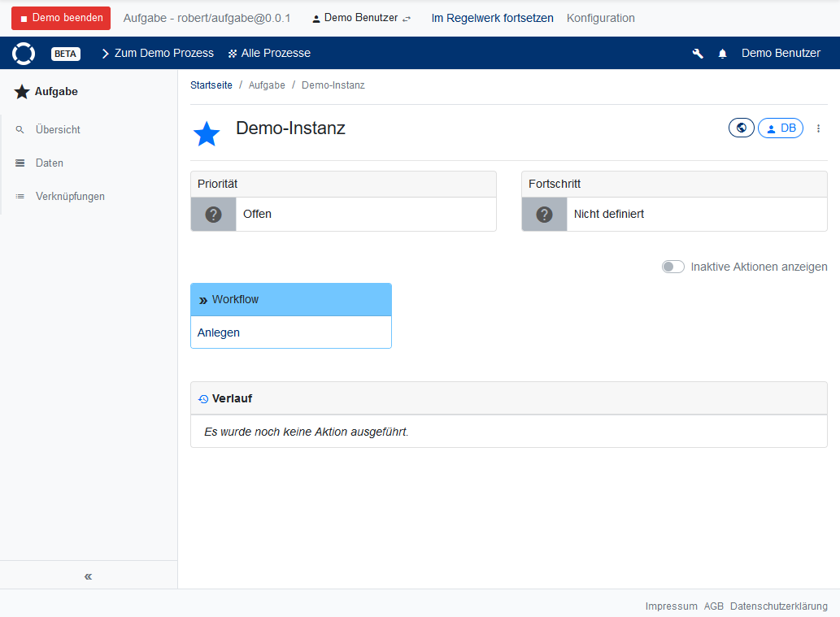Go to Zum Demo Prozess
This screenshot has height=617, width=840.
(158, 53)
